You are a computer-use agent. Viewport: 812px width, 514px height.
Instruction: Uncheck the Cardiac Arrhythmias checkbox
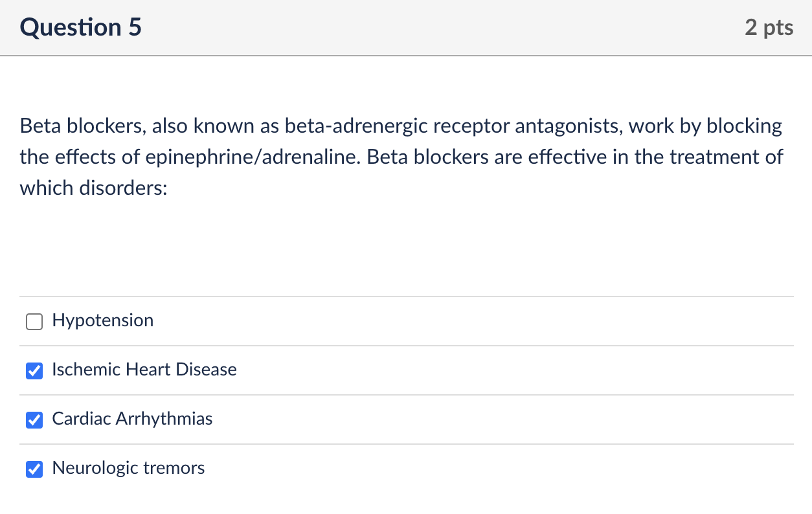(34, 419)
